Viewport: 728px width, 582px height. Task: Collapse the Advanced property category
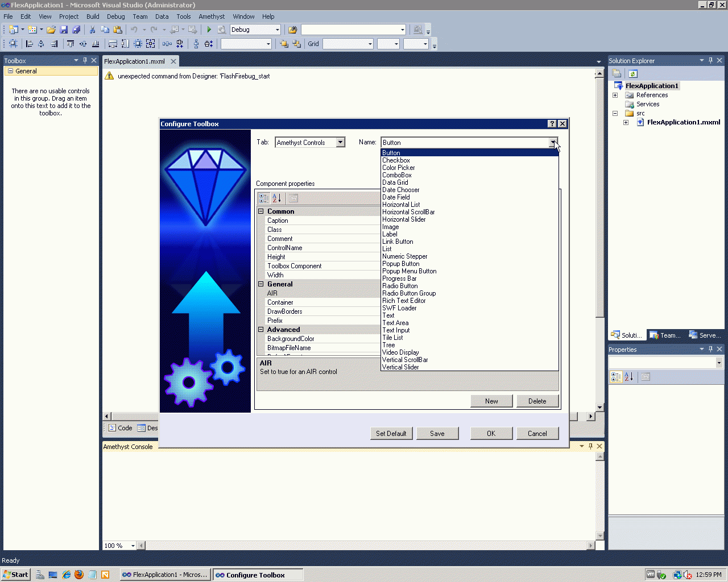tap(261, 330)
